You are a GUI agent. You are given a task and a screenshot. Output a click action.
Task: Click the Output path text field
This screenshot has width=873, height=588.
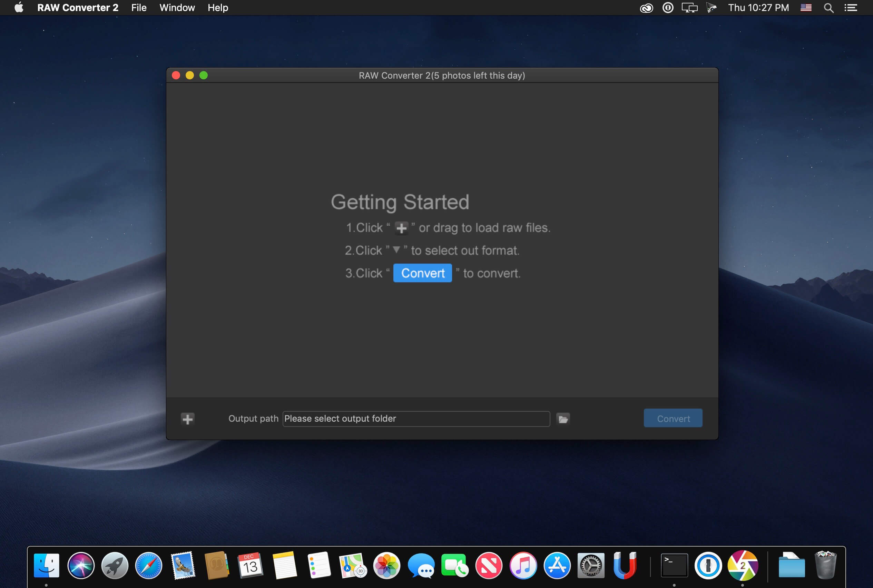click(415, 419)
